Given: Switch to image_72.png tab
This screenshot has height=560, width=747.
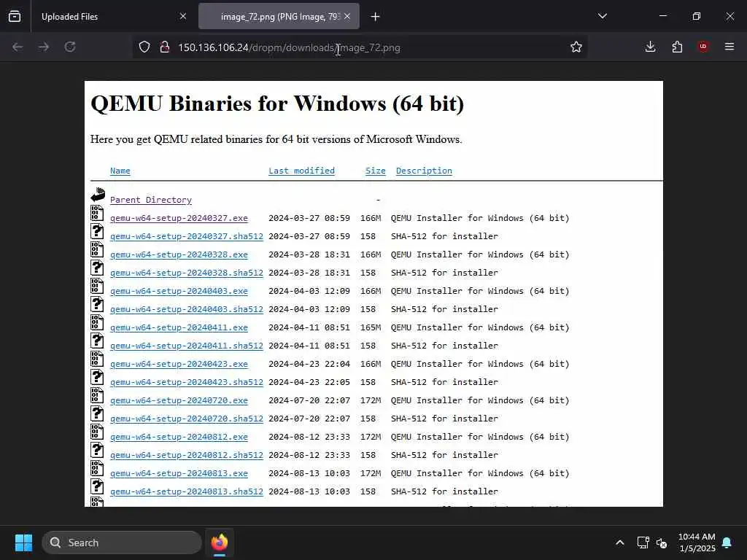Looking at the screenshot, I should point(279,17).
